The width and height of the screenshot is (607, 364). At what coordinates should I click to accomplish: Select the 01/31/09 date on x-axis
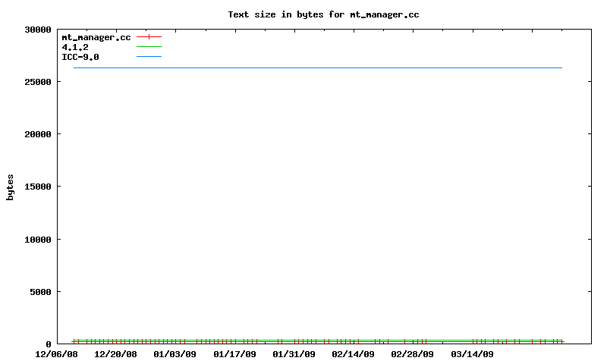294,354
